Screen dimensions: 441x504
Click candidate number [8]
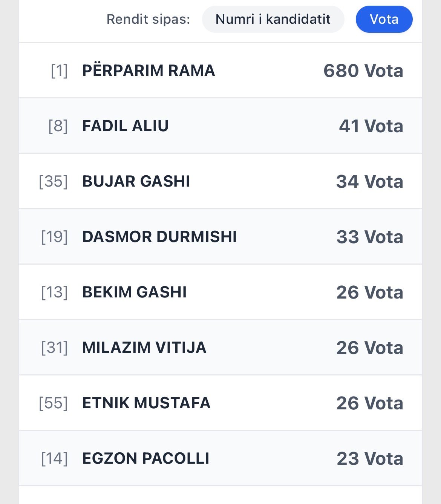click(x=58, y=126)
